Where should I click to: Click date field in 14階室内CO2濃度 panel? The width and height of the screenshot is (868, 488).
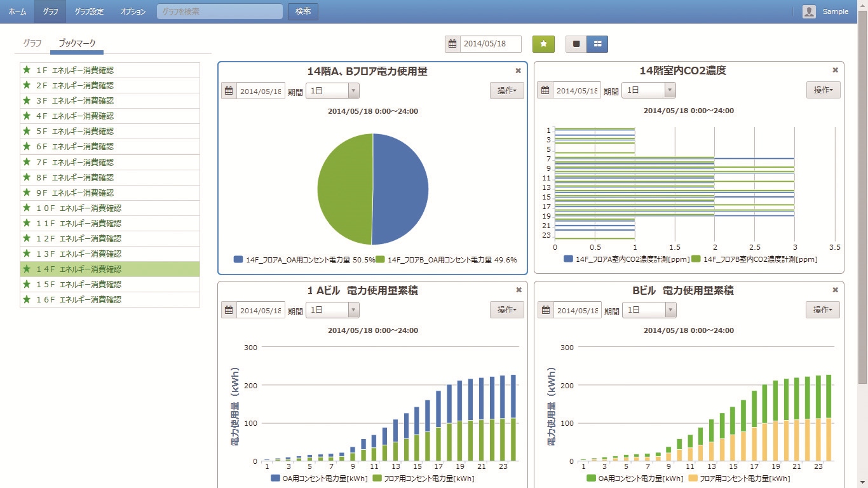(576, 91)
